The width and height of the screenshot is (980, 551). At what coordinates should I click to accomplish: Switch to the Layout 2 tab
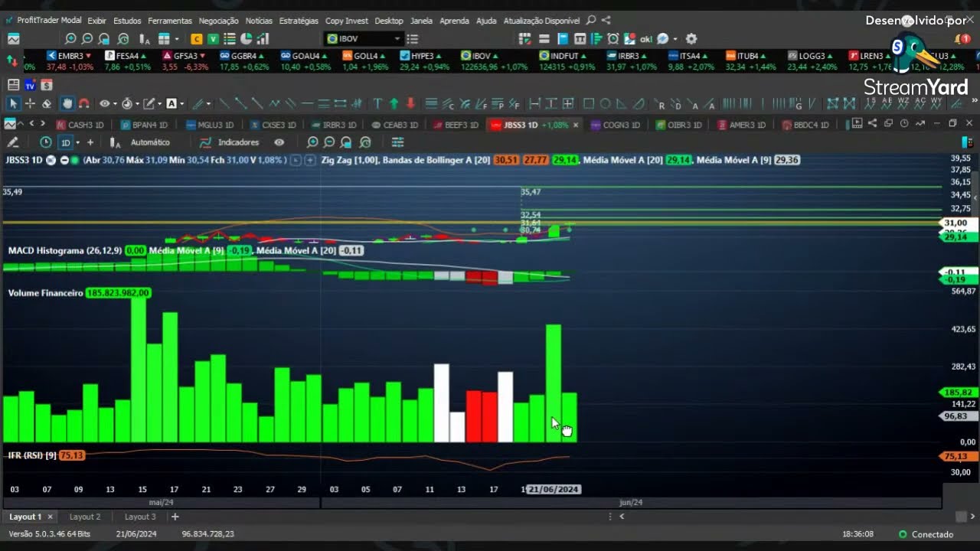click(x=85, y=517)
